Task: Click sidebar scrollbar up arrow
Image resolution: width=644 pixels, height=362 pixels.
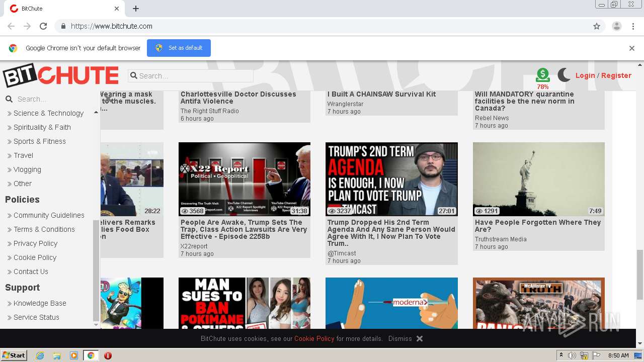Action: [x=96, y=113]
